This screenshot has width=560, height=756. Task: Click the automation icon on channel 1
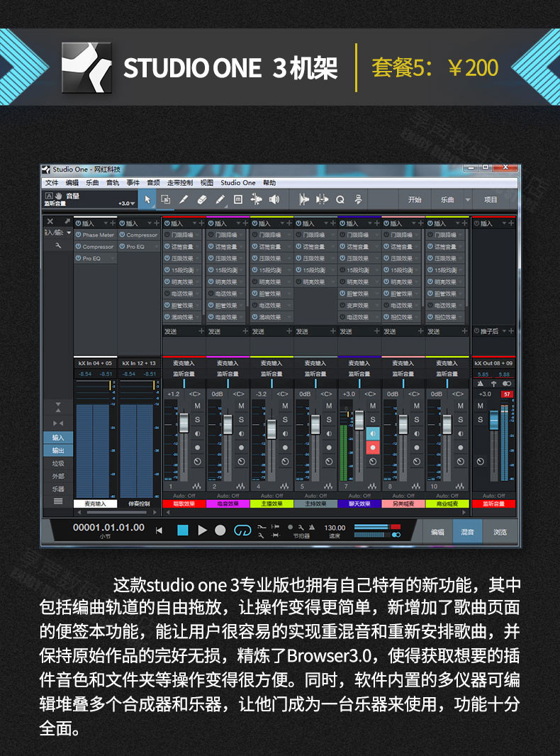196,487
